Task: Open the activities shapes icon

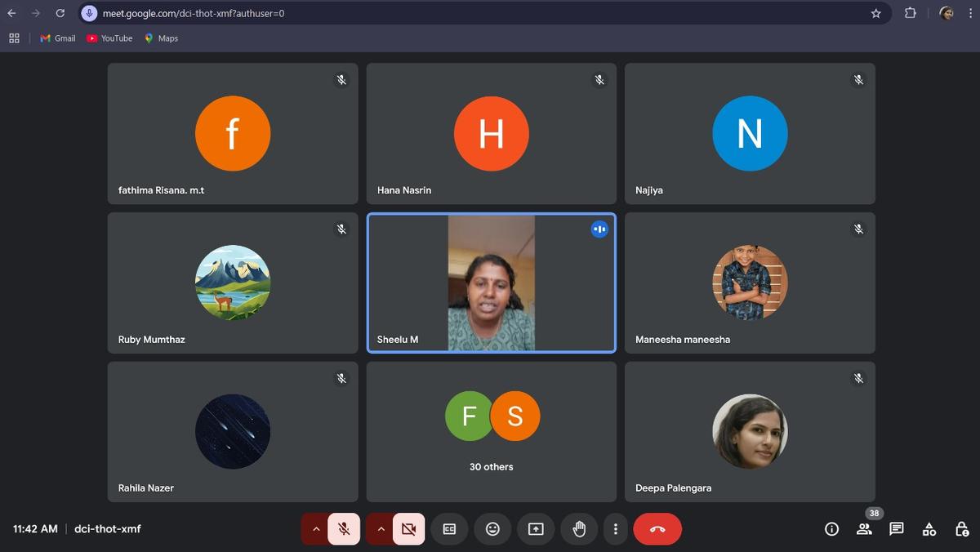Action: [x=929, y=529]
